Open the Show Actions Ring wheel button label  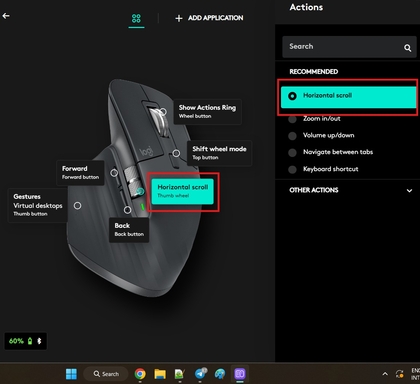point(207,111)
